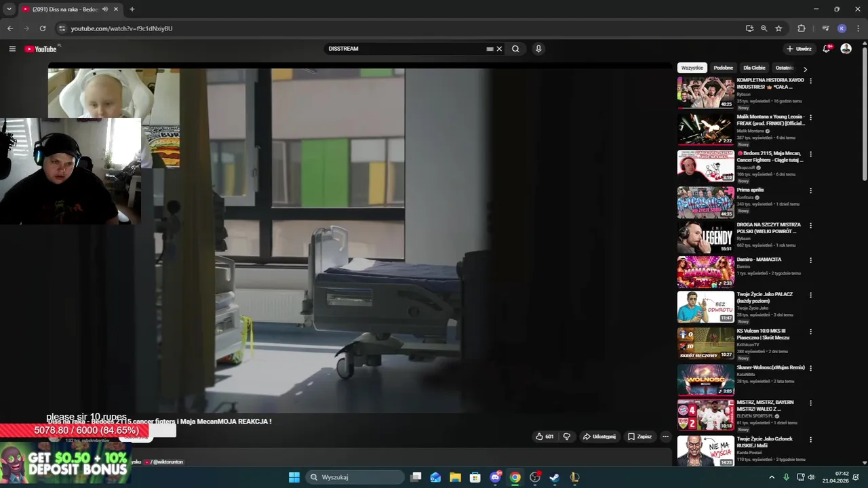Open Chrome extensions puzzle icon
The image size is (868, 488).
point(802,28)
